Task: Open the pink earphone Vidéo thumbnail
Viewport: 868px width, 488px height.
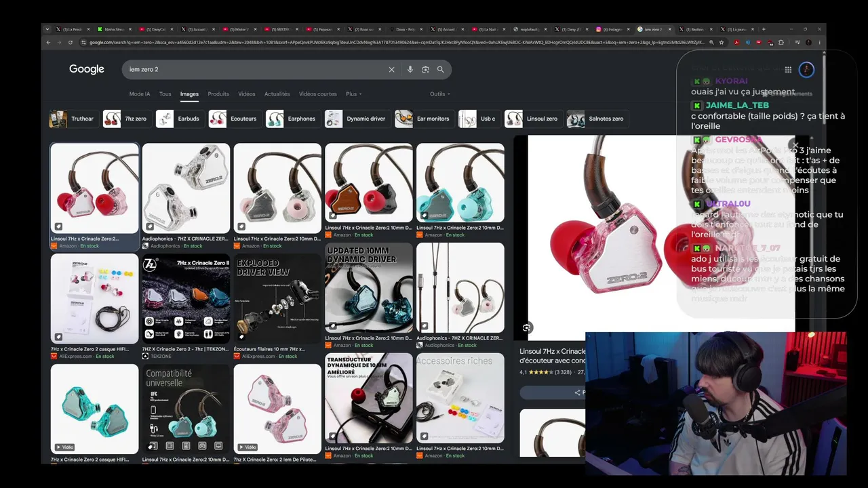Action: click(x=277, y=409)
